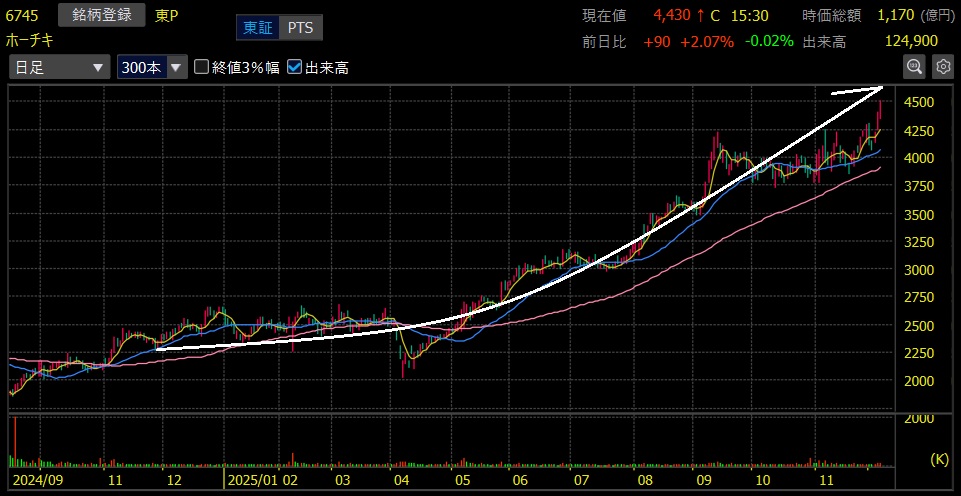Open the 300本 bar count dropdown
The image size is (961, 496).
151,67
